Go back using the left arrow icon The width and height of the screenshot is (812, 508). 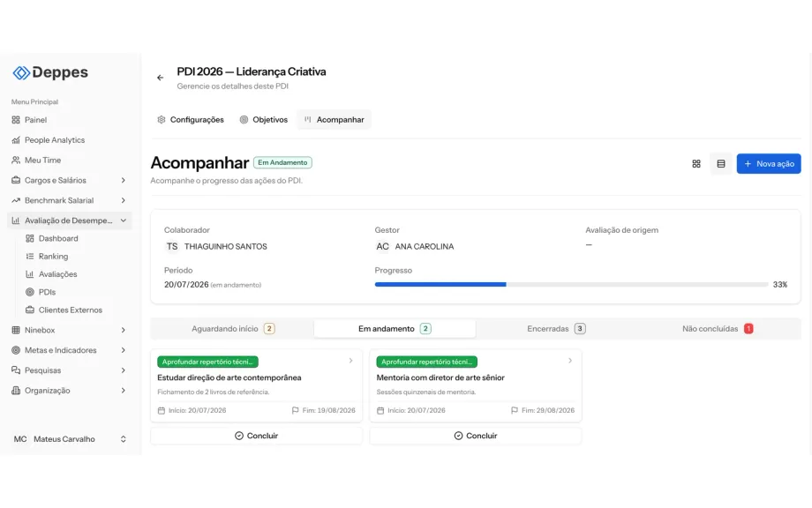coord(160,78)
